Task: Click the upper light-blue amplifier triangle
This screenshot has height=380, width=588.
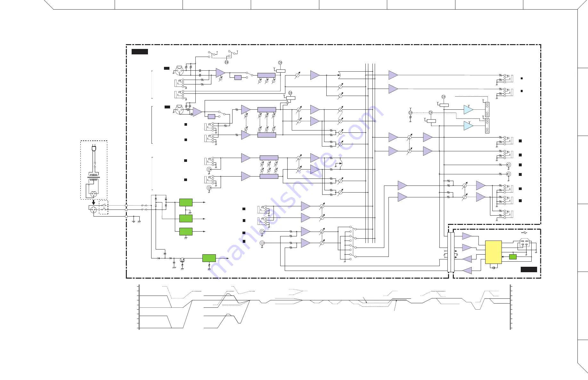Action: (469, 110)
